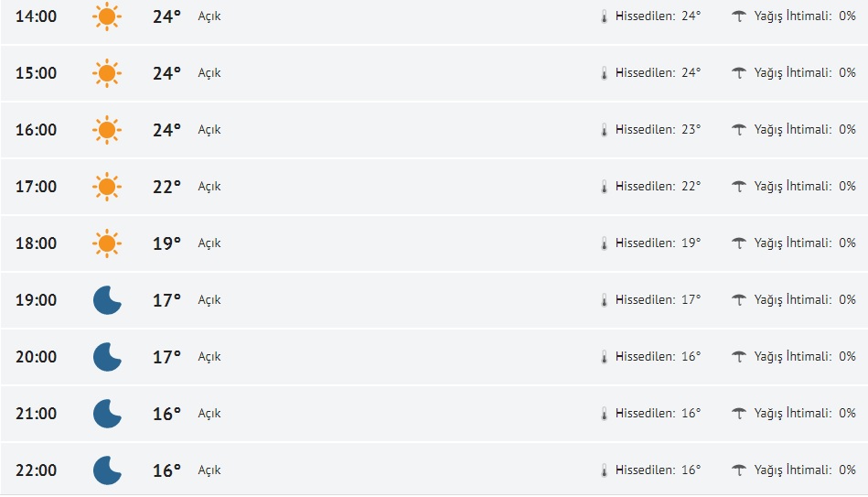The width and height of the screenshot is (868, 497).
Task: Click the 16° temperature at 22:00
Action: pyautogui.click(x=166, y=470)
